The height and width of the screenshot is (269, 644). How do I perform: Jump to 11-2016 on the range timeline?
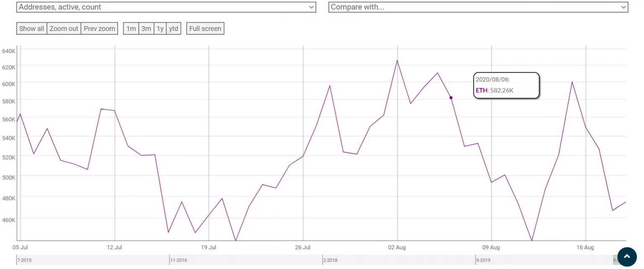(x=179, y=260)
